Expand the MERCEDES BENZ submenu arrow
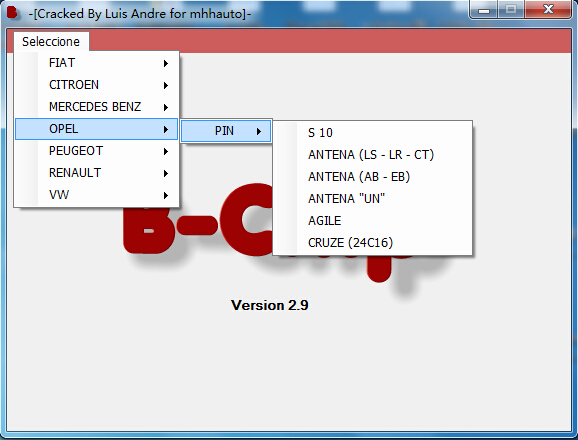This screenshot has width=578, height=440. [166, 107]
